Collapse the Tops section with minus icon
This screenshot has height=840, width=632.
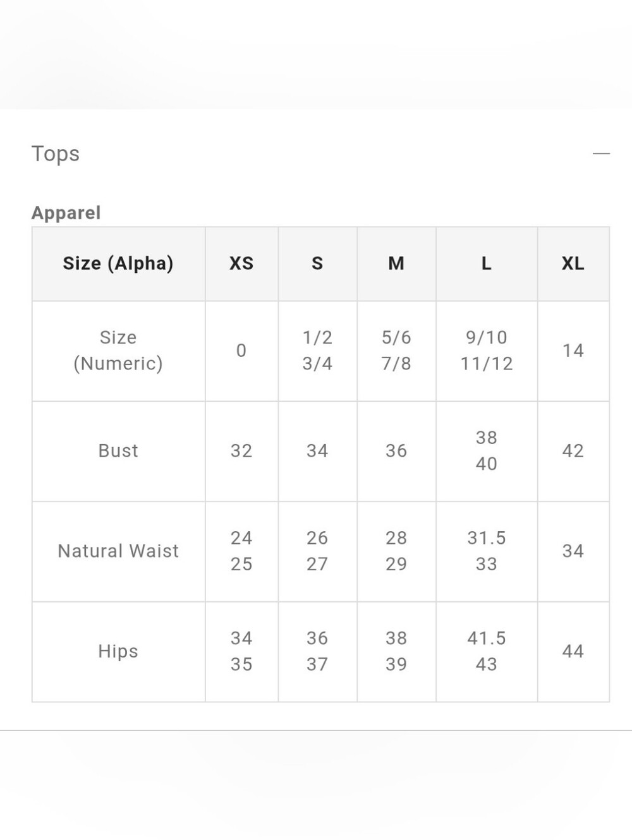pos(601,153)
